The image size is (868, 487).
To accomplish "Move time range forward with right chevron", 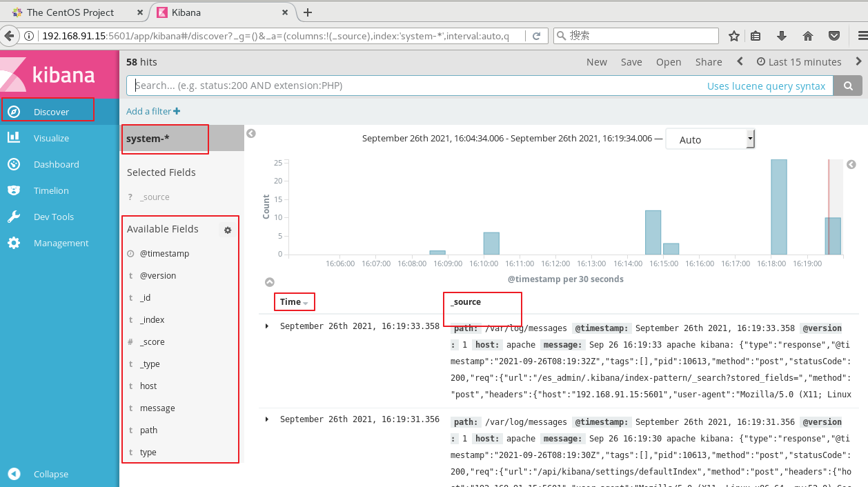I will (858, 61).
